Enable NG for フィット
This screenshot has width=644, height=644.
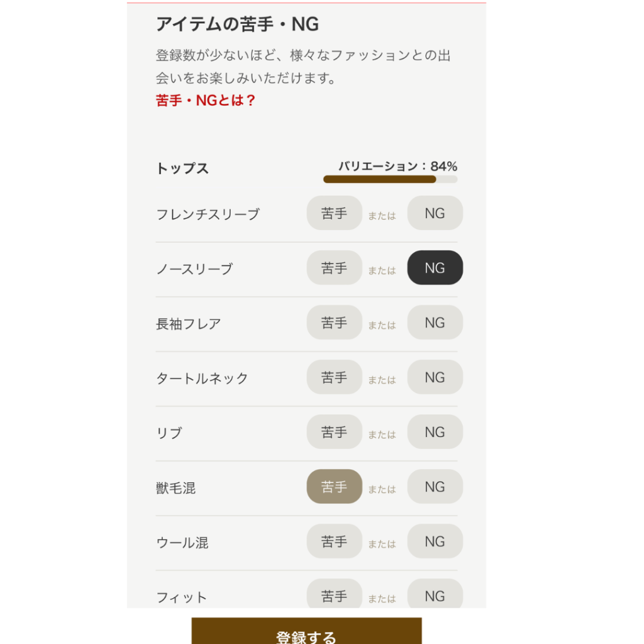pos(435,595)
